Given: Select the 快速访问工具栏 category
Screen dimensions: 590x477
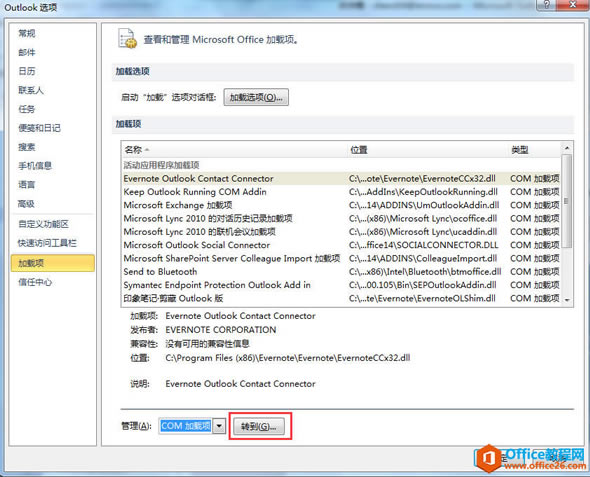Looking at the screenshot, I should 47,243.
